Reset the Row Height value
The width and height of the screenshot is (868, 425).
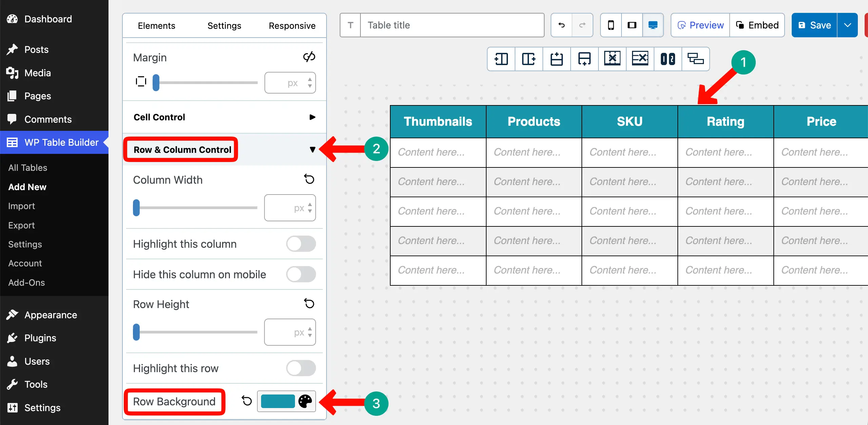click(x=309, y=303)
